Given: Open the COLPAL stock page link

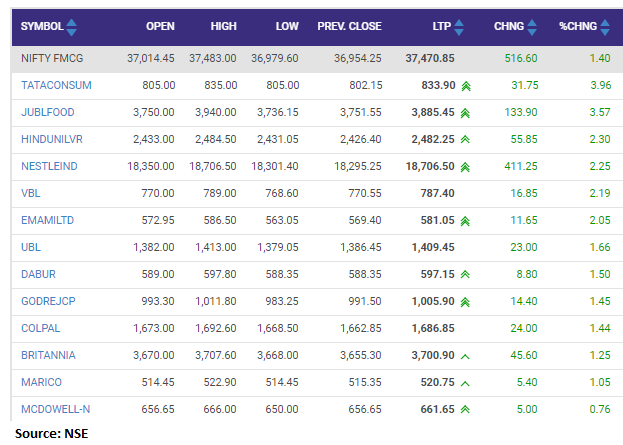Looking at the screenshot, I should coord(40,328).
